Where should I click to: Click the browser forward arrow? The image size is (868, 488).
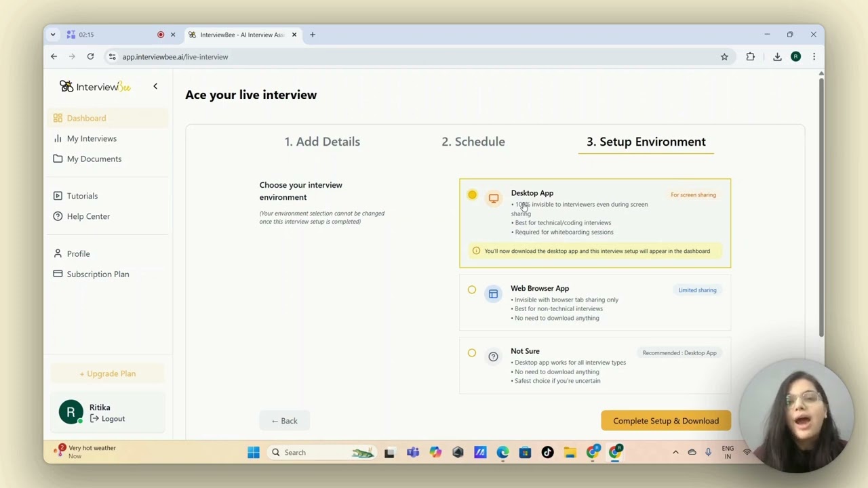pos(72,57)
